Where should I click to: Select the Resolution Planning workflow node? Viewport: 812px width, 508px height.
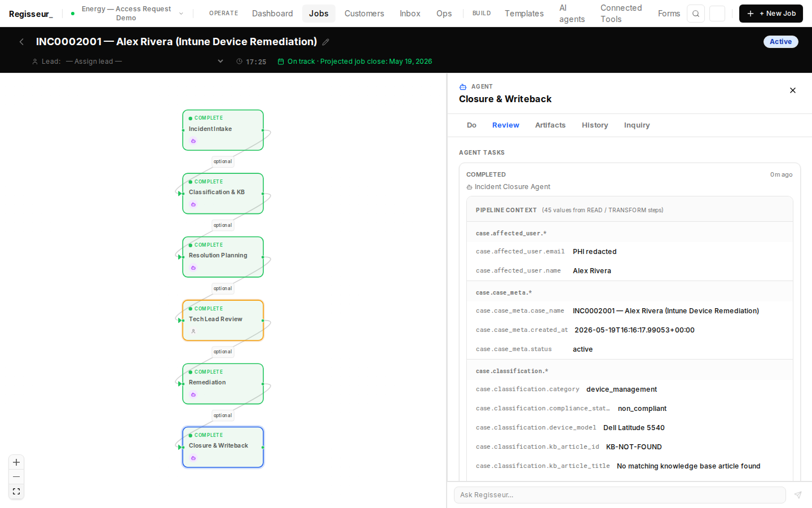click(x=223, y=257)
